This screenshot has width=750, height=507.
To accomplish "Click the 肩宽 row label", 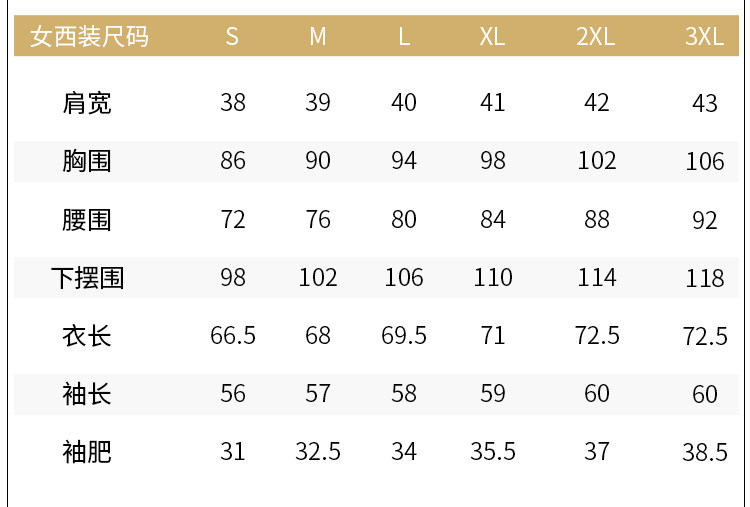I will [x=87, y=103].
